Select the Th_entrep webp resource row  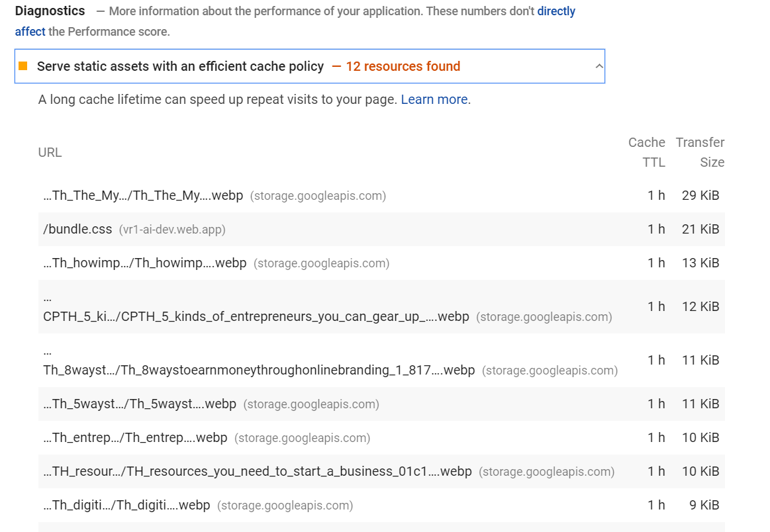click(136, 437)
